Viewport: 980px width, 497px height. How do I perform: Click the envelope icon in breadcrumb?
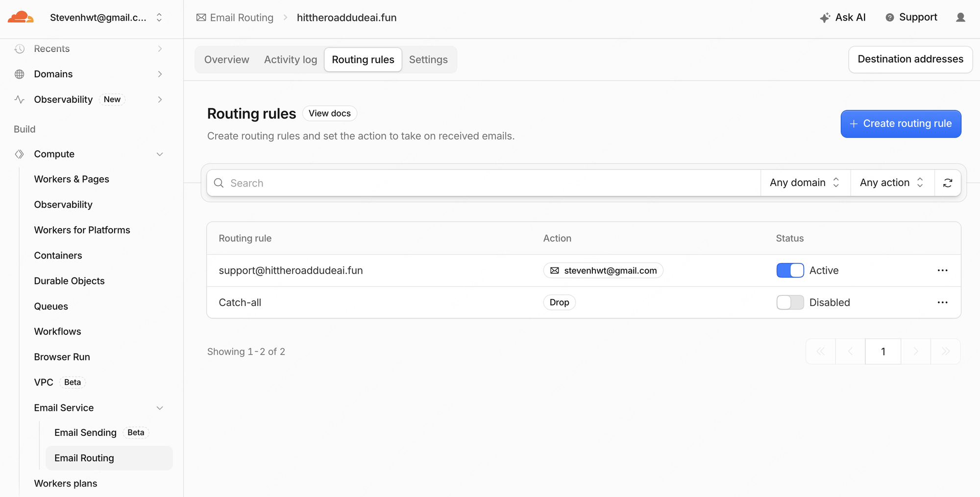click(x=201, y=18)
